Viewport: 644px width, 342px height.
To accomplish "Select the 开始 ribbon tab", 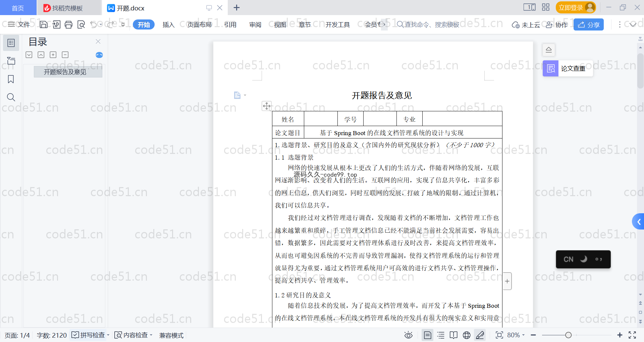I will pos(144,24).
